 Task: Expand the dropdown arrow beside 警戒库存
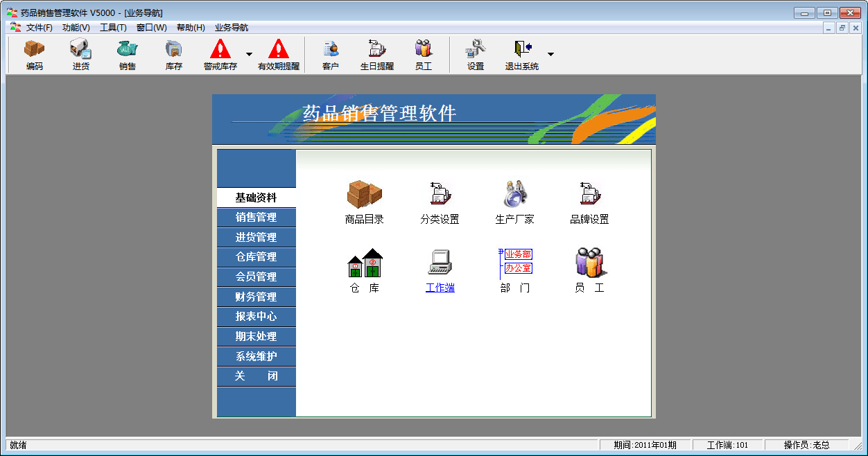[249, 54]
